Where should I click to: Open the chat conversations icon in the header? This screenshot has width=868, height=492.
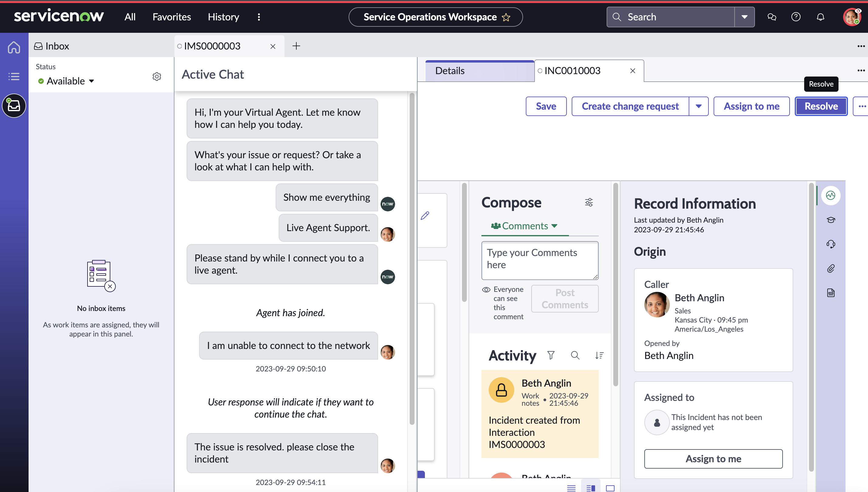(x=772, y=17)
